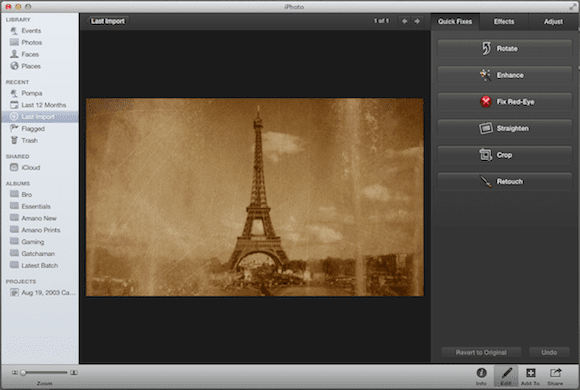580x390 pixels.
Task: Switch to the Adjust tab
Action: [553, 21]
